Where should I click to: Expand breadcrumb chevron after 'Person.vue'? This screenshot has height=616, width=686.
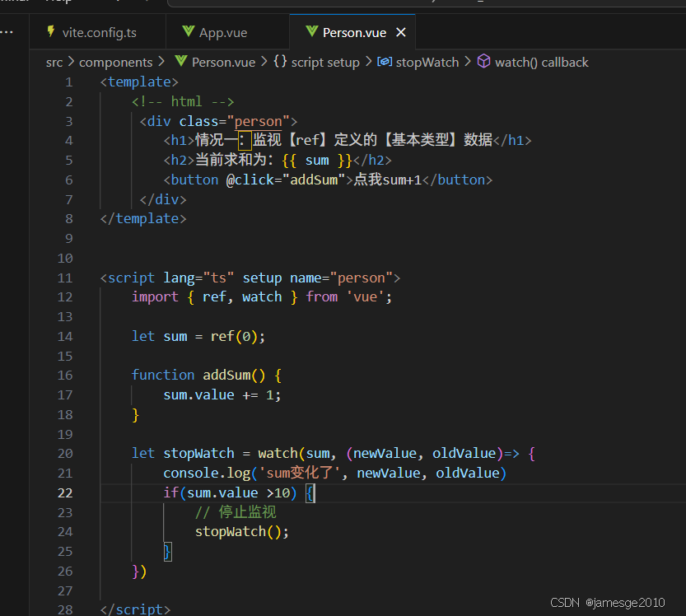(x=264, y=61)
